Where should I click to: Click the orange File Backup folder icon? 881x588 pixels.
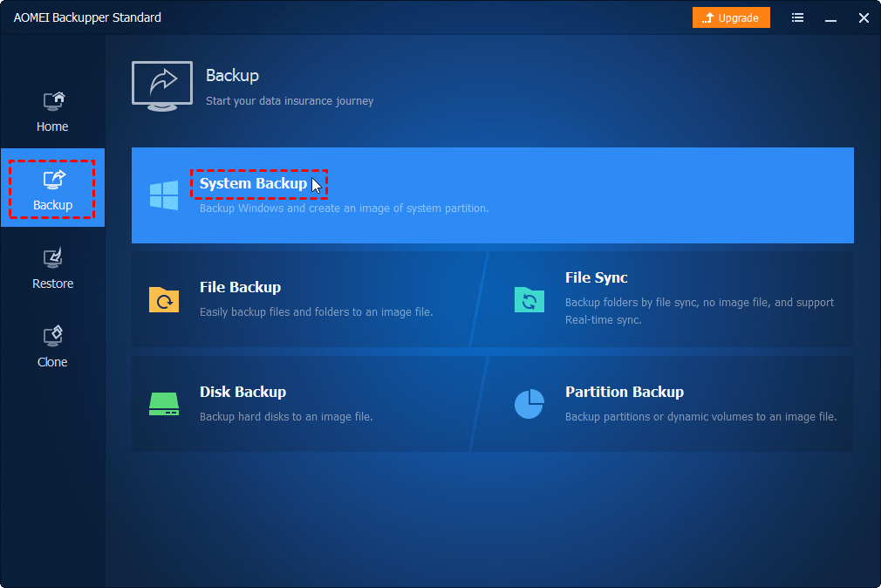click(x=164, y=299)
